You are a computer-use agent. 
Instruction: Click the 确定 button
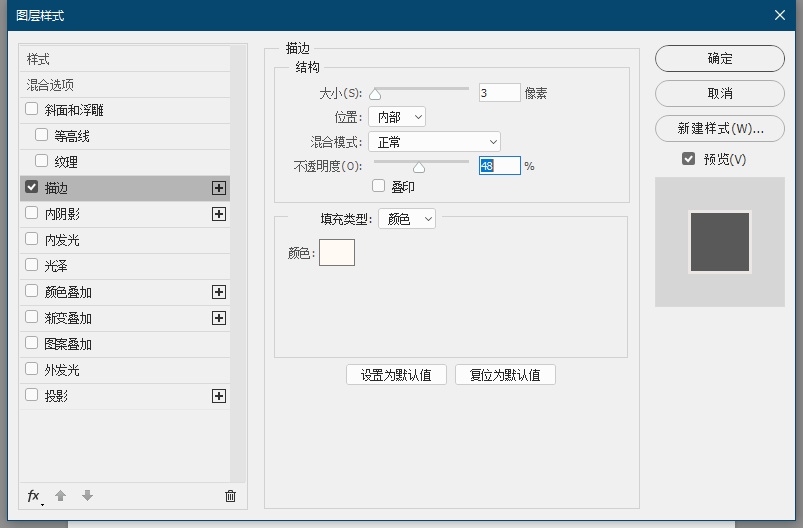720,58
